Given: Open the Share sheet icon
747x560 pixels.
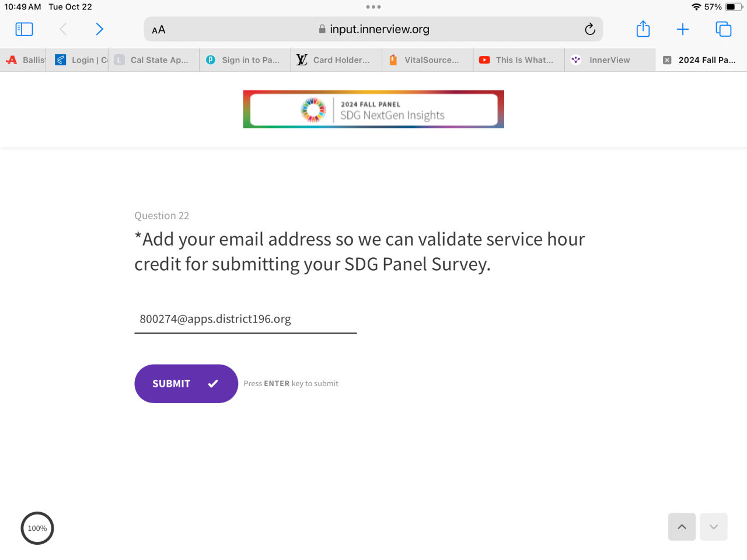Looking at the screenshot, I should tap(643, 29).
